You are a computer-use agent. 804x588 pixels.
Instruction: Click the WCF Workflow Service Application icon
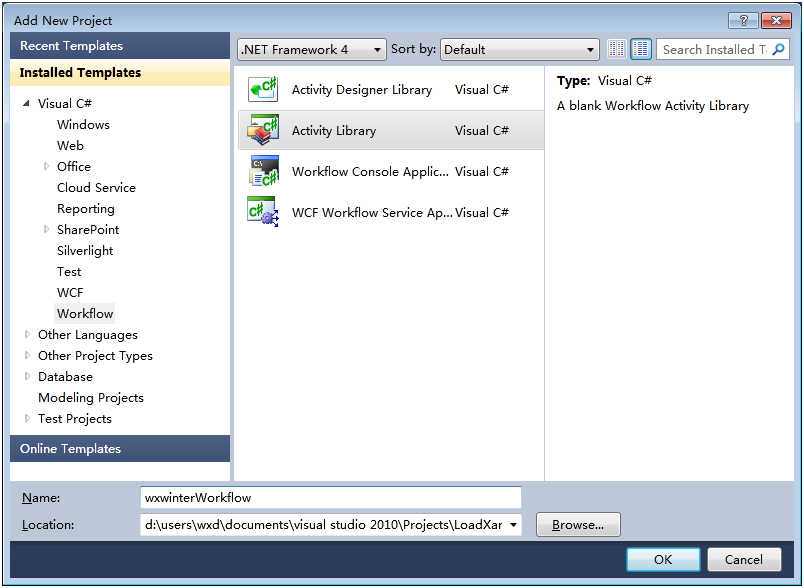click(263, 212)
